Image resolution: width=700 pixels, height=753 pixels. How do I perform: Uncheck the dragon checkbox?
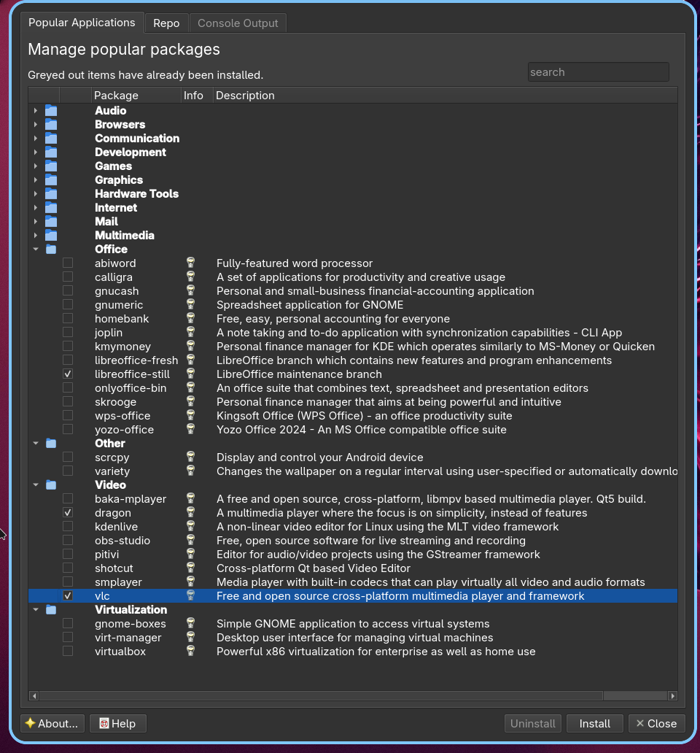tap(68, 512)
